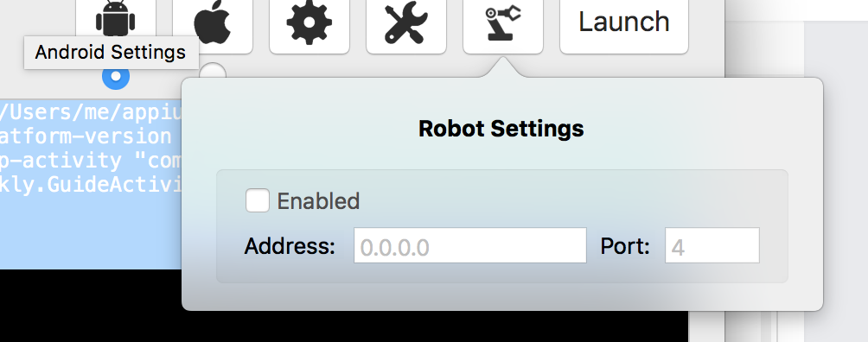Image resolution: width=868 pixels, height=342 pixels.
Task: Focus the robot Address input field
Action: coord(470,245)
